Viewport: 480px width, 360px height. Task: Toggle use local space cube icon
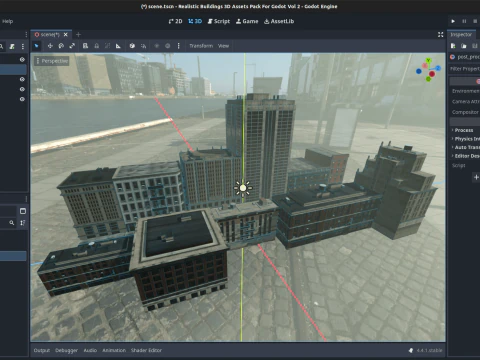[132, 46]
